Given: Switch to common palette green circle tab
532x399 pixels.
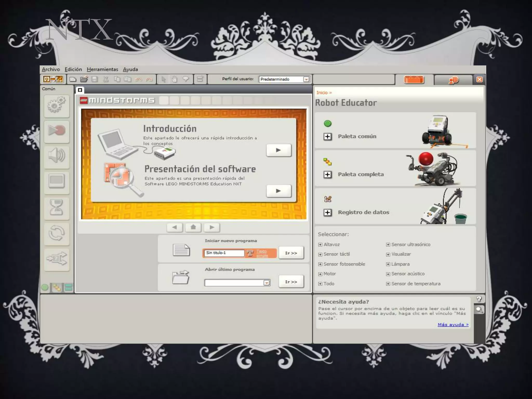Looking at the screenshot, I should tap(45, 287).
